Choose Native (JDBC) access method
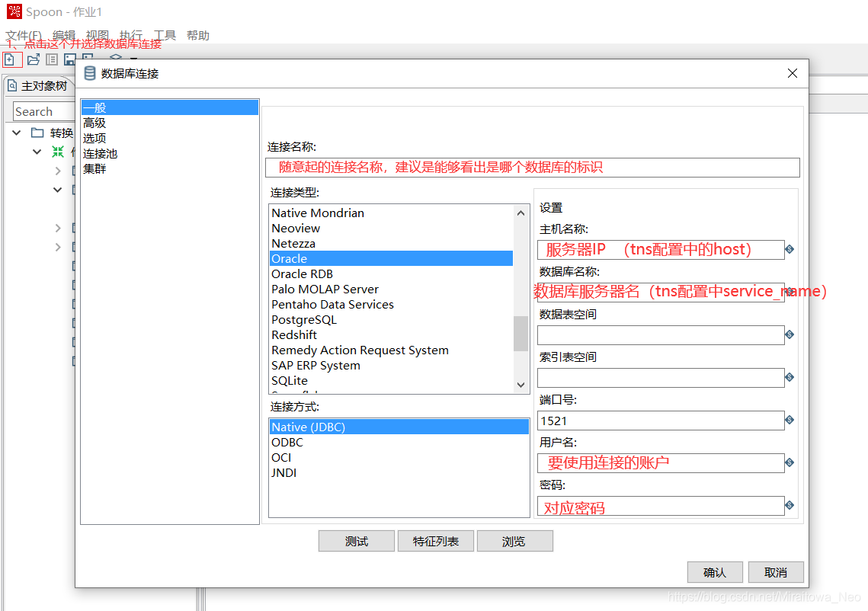868x611 pixels. click(399, 427)
